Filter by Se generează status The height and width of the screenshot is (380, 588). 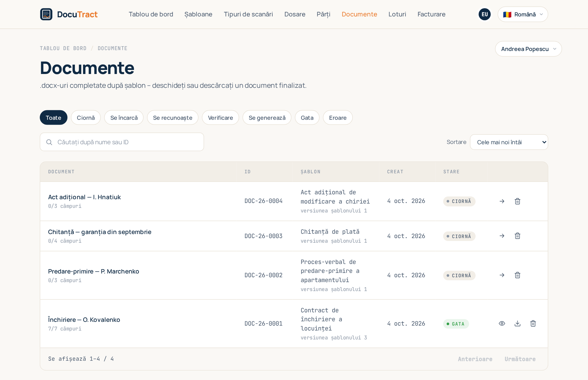(x=267, y=118)
